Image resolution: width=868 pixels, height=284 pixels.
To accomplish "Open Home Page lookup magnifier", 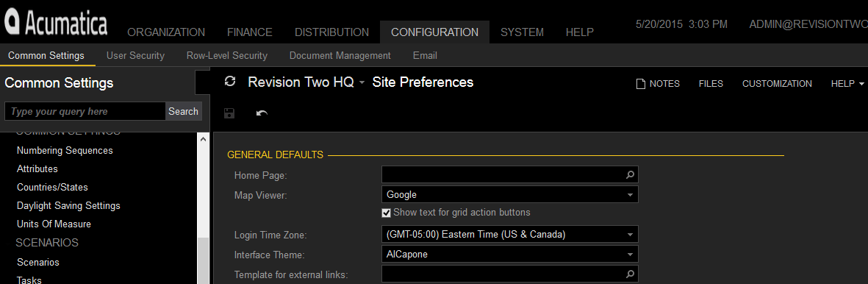I will pyautogui.click(x=630, y=174).
